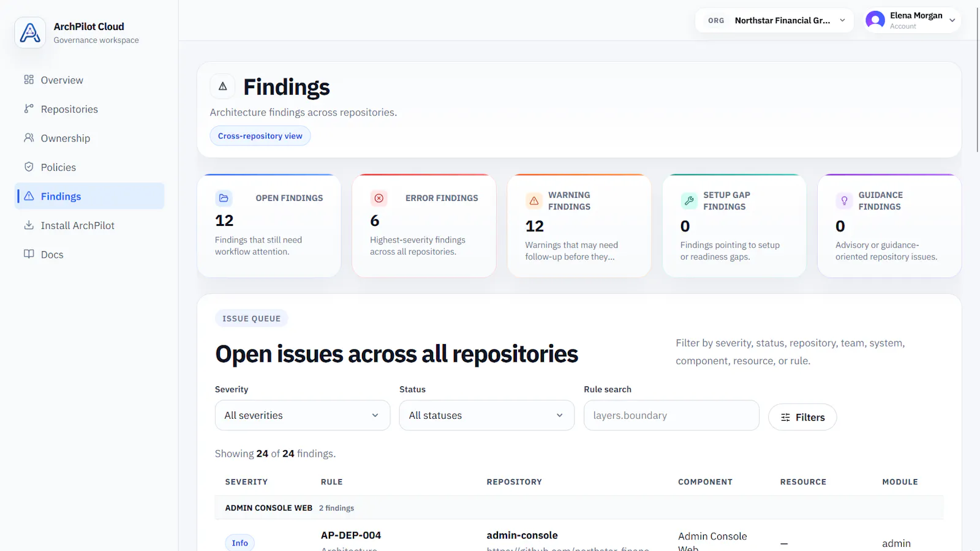980x551 pixels.
Task: Click Elena Morgan's avatar icon
Action: [875, 20]
